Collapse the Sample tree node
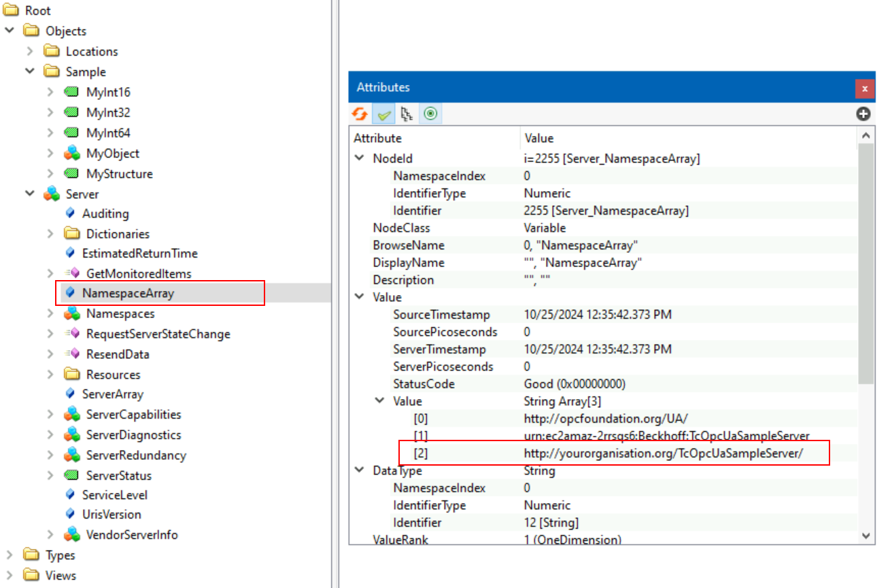Image resolution: width=890 pixels, height=588 pixels. [30, 71]
